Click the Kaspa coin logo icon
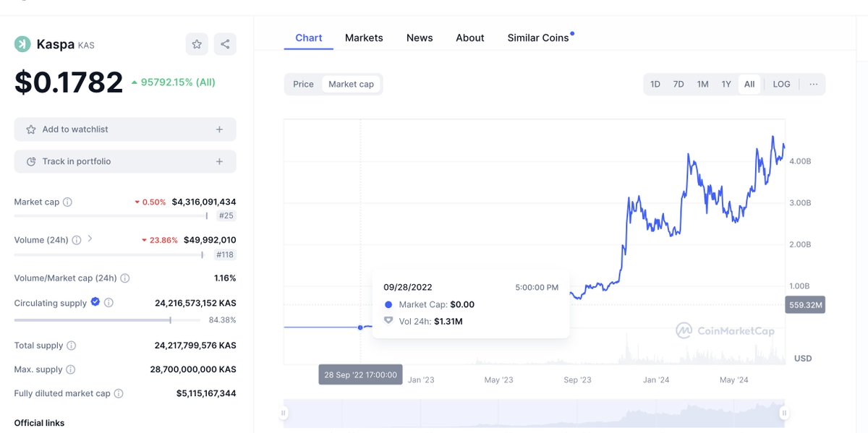Screen dimensions: 868x433 tap(22, 44)
